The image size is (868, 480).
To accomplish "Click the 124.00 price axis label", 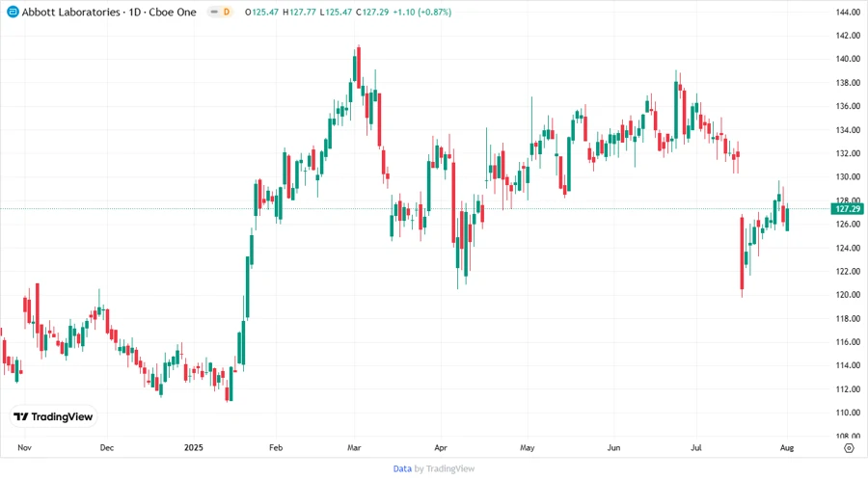I will (x=848, y=248).
